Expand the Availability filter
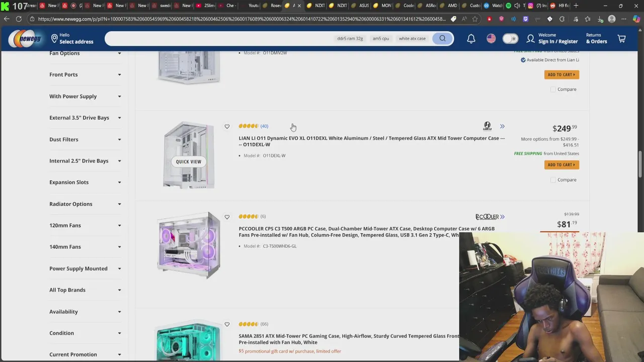The height and width of the screenshot is (362, 644). [x=85, y=312]
